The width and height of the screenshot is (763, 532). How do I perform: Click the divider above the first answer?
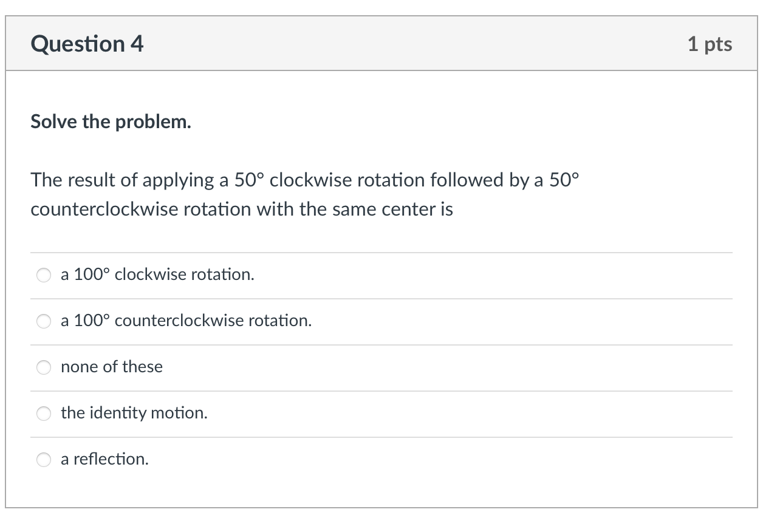click(381, 253)
